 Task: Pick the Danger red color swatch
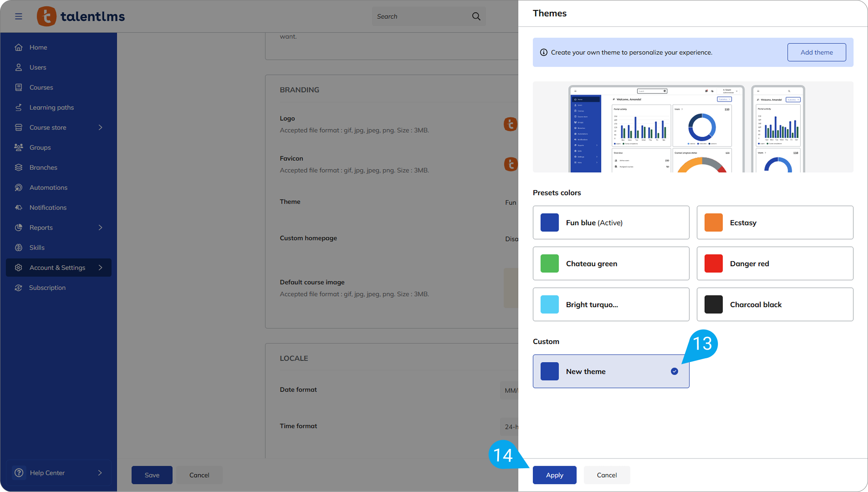point(713,264)
